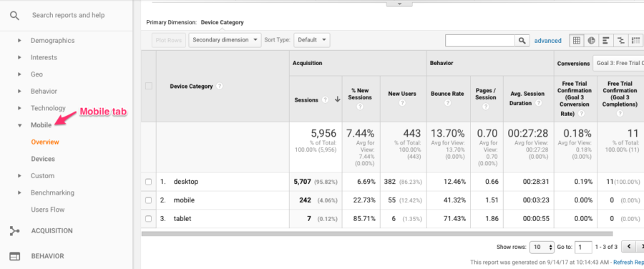Open the Sort Type Default dropdown
The image size is (644, 269).
[312, 40]
